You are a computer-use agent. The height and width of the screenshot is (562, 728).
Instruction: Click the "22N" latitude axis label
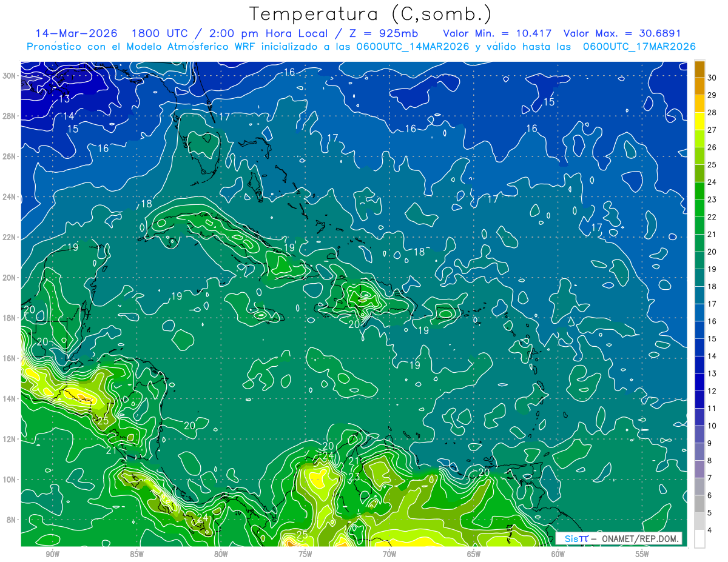(x=9, y=237)
